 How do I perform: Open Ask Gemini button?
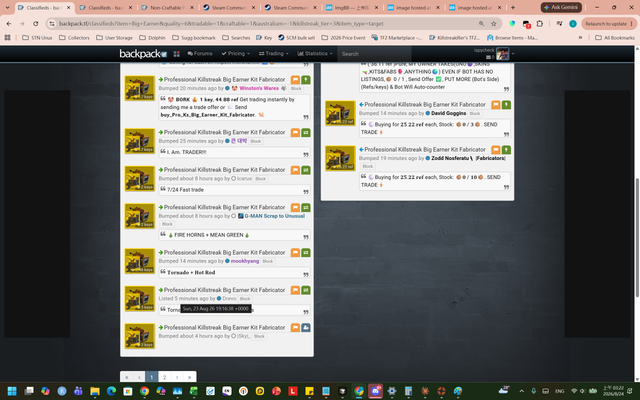coord(561,7)
